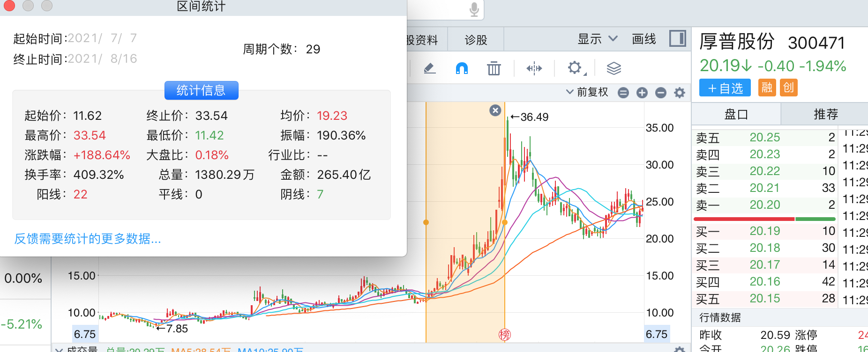This screenshot has width=868, height=352.
Task: Switch to the 推荐 tab
Action: pyautogui.click(x=825, y=114)
